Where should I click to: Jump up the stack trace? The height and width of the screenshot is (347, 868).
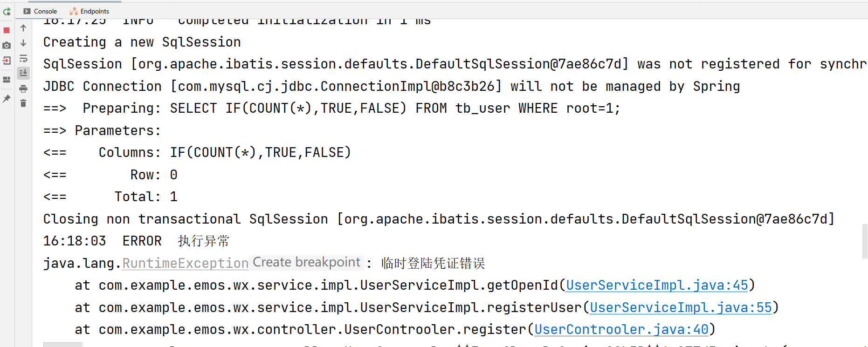[x=23, y=28]
